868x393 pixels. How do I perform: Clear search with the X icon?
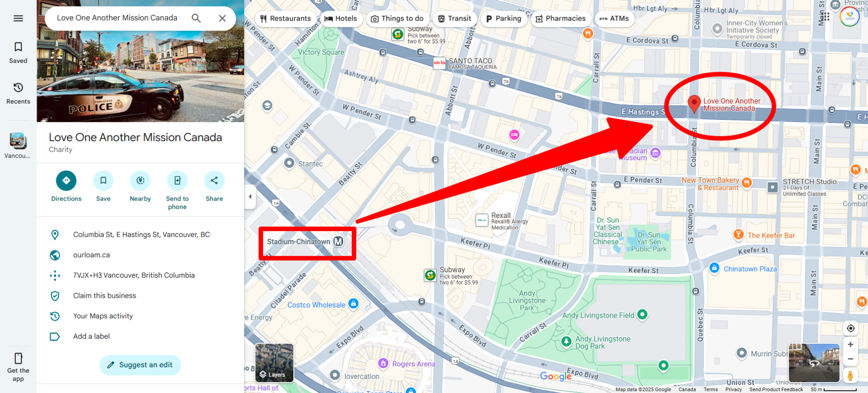[222, 18]
